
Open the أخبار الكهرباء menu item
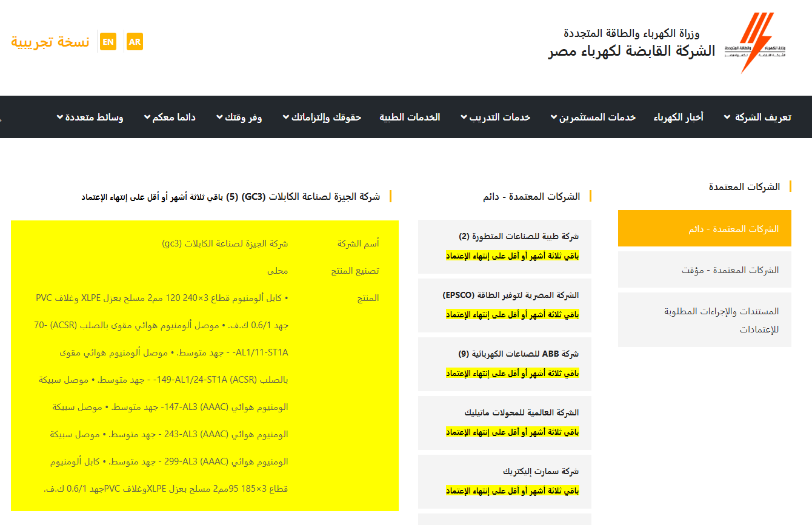(678, 117)
